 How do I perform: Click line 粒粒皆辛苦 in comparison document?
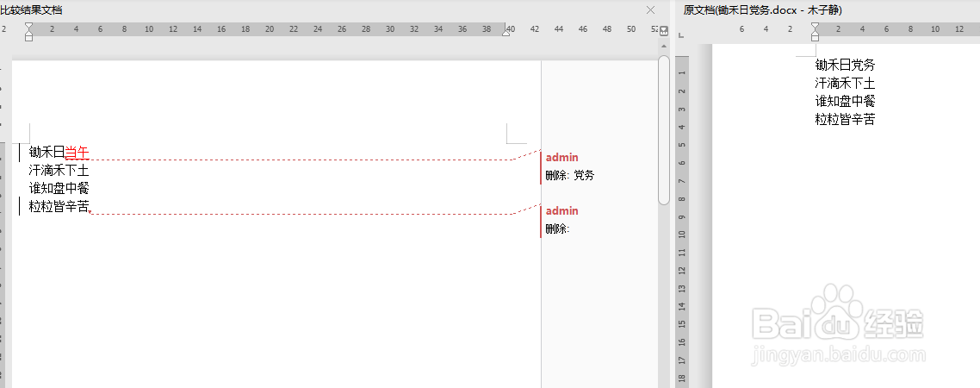[x=59, y=207]
